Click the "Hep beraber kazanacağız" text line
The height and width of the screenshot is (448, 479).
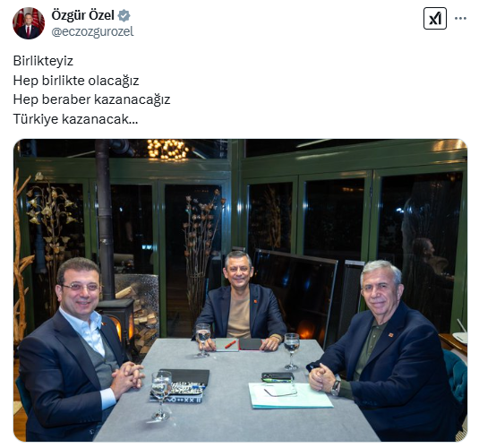[91, 99]
